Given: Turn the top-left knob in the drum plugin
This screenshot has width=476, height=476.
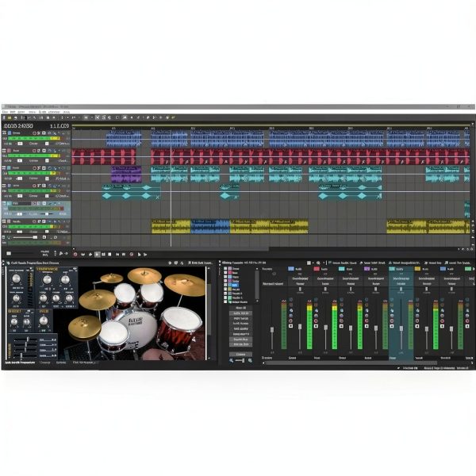Looking at the screenshot, I should click(x=16, y=278).
